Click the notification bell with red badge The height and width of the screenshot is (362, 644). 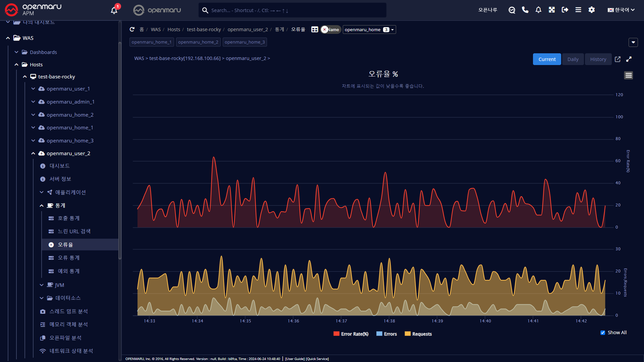pyautogui.click(x=114, y=10)
